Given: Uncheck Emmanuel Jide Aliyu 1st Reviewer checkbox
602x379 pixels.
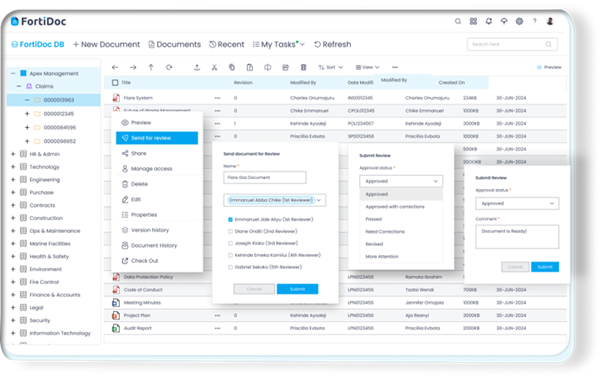Looking at the screenshot, I should [x=230, y=220].
